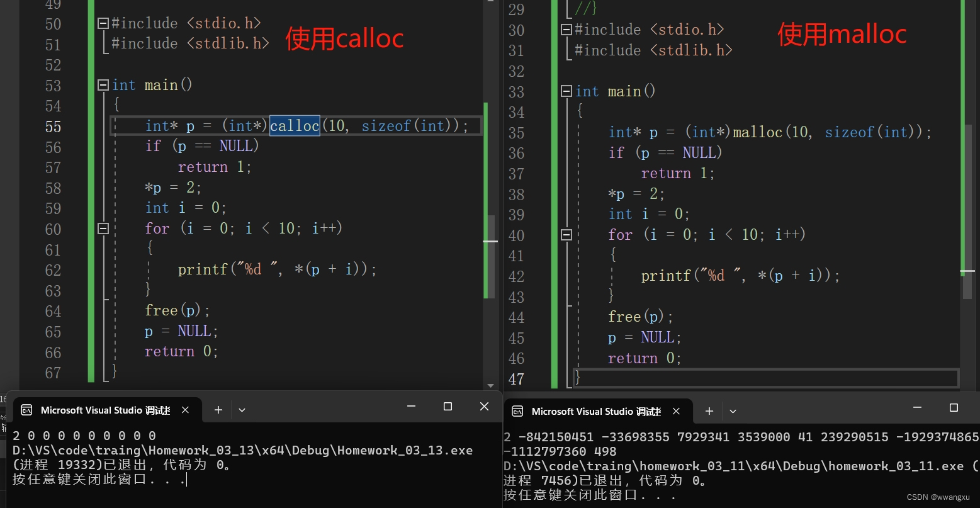Click 'p = NULL;' on line 65
This screenshot has height=508, width=980.
(x=182, y=330)
